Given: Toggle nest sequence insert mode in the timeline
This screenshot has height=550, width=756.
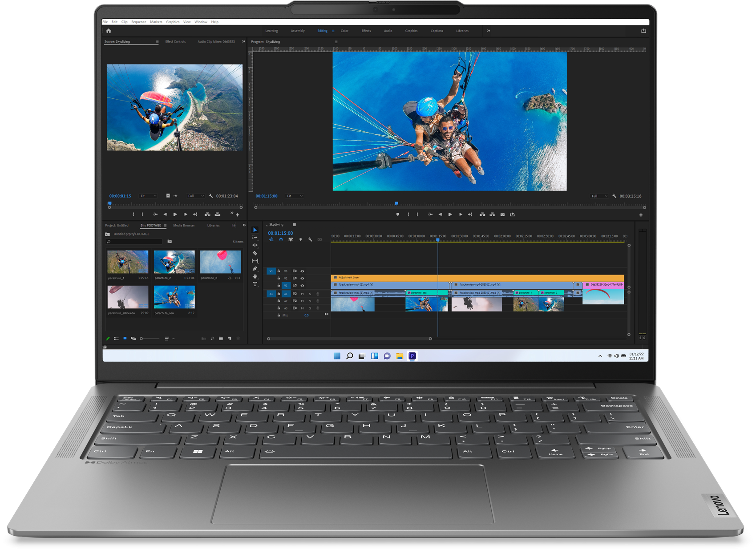Looking at the screenshot, I should [271, 239].
